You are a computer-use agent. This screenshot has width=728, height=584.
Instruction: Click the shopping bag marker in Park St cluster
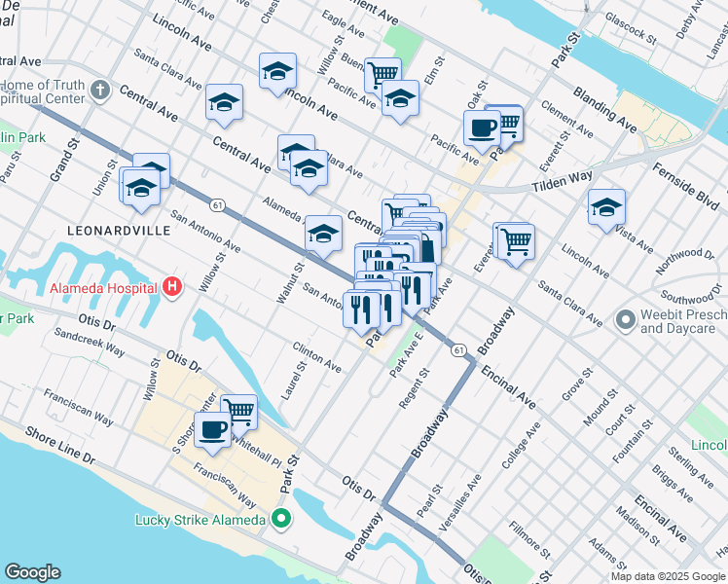[429, 248]
